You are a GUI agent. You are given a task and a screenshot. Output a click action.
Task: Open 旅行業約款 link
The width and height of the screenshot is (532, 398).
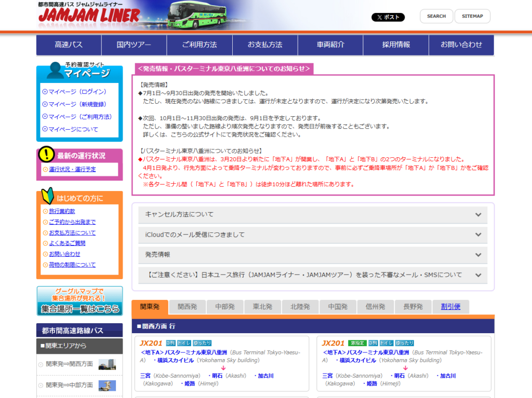[62, 211]
